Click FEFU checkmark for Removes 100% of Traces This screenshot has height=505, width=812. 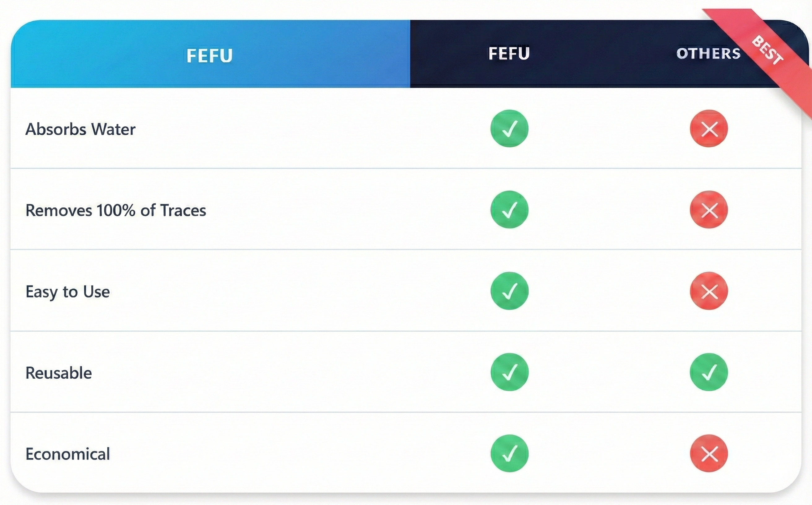tap(509, 210)
